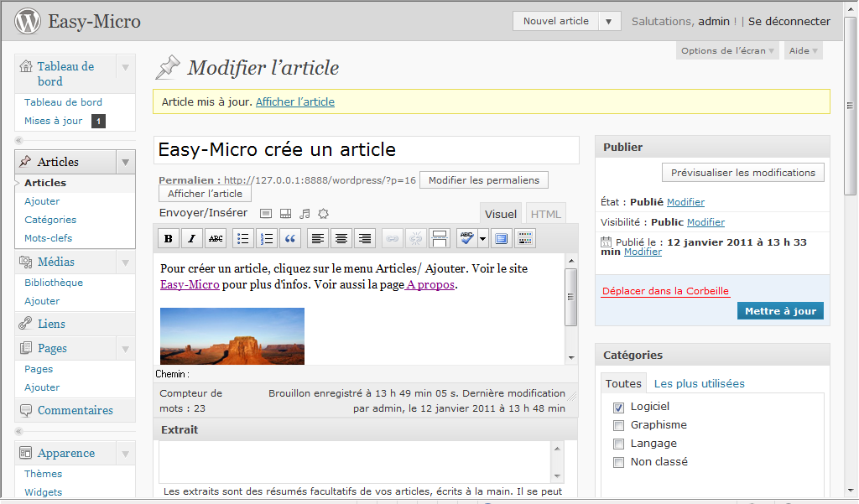Insert a numbered ordered list

267,238
